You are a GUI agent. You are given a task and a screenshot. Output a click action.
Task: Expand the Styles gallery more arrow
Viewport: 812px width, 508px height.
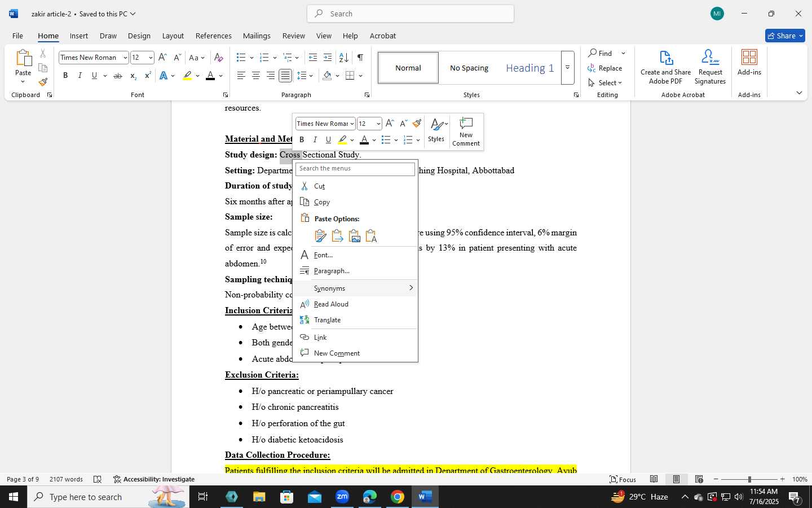(567, 68)
